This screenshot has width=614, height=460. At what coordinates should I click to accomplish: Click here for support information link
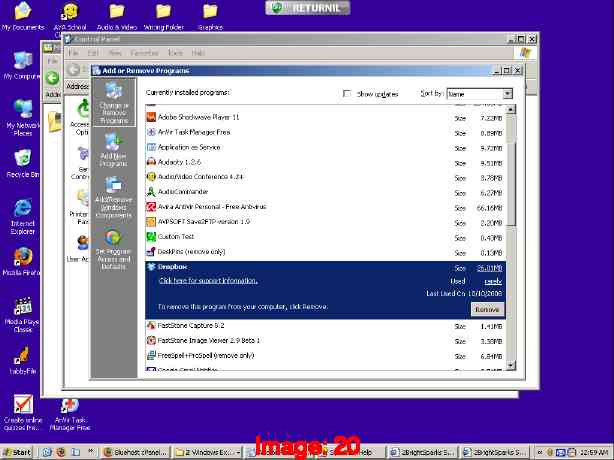(x=208, y=281)
